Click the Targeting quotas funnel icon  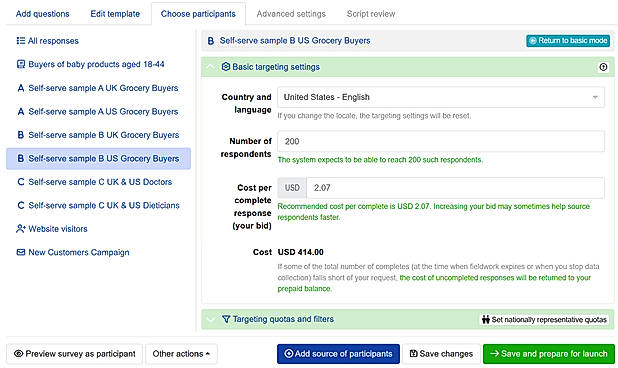coord(226,319)
